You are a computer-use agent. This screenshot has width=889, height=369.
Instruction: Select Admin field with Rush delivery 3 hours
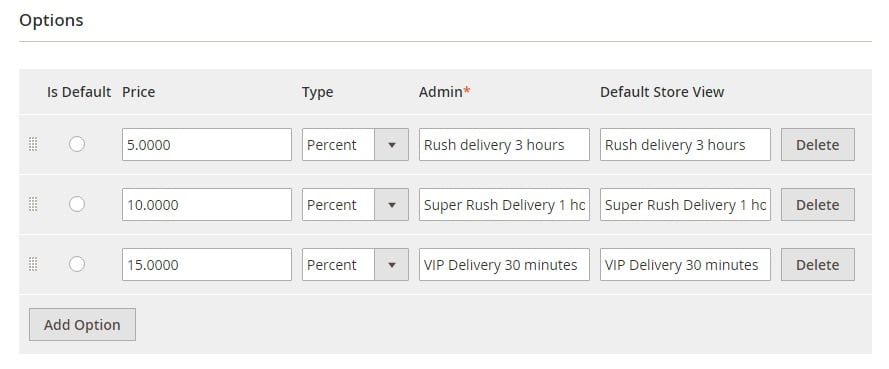pos(504,145)
